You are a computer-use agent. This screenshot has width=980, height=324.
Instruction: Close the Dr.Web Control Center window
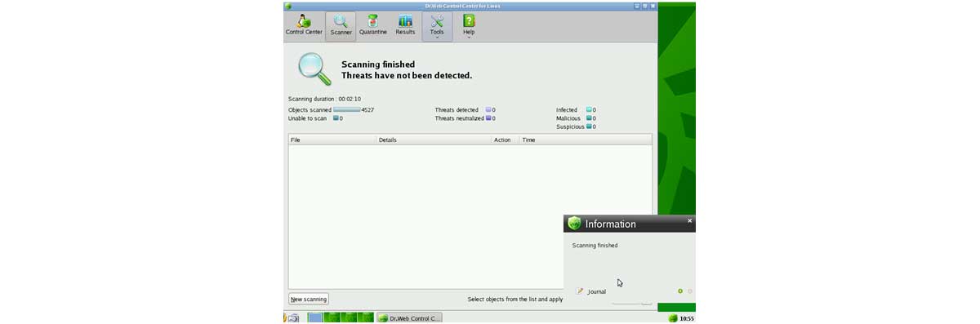pyautogui.click(x=653, y=5)
